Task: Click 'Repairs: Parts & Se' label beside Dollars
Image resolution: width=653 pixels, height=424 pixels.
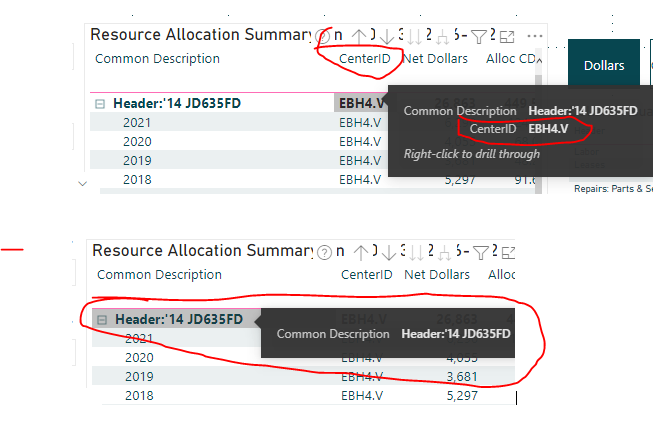Action: coord(613,189)
